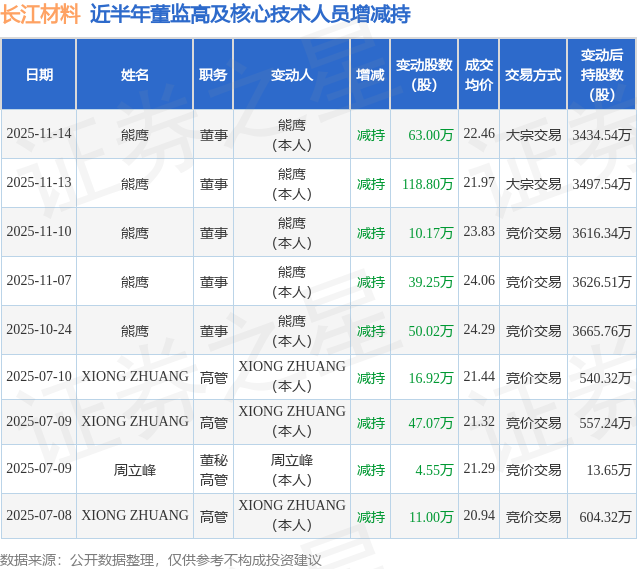The image size is (637, 569).
Task: Click 周立峰 in the name column
Action: tap(134, 470)
